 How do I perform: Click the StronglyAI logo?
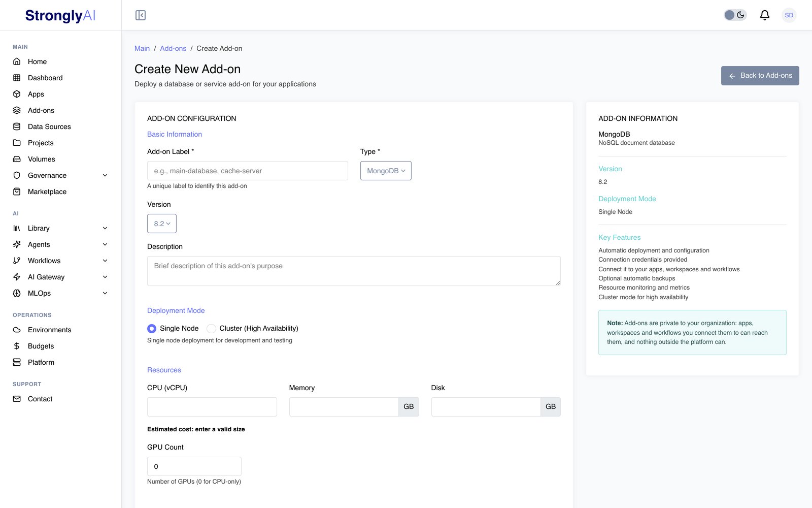[60, 15]
